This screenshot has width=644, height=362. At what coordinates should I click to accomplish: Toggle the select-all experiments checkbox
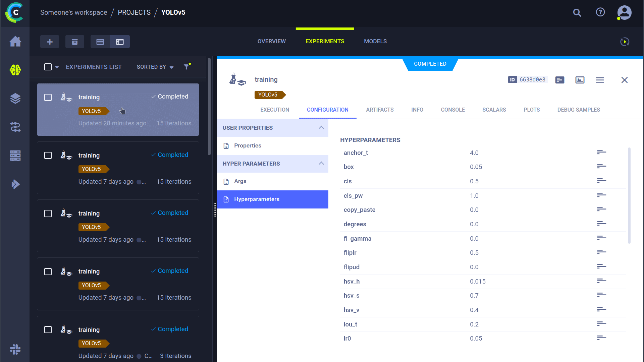tap(48, 67)
